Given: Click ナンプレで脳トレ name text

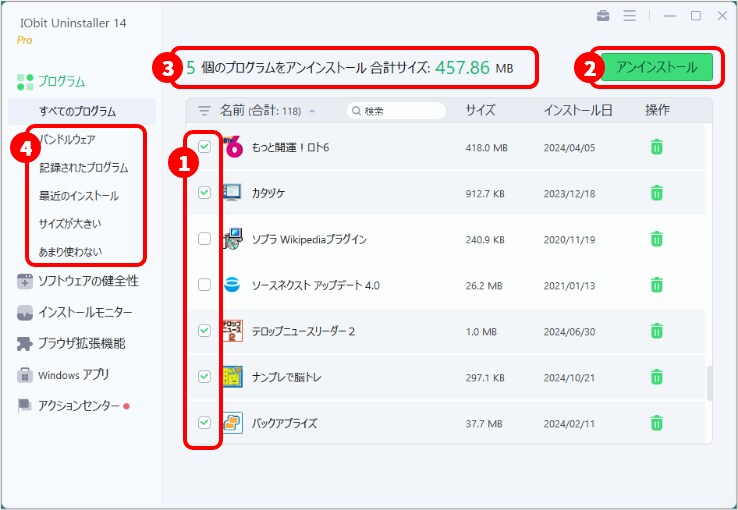Looking at the screenshot, I should point(287,377).
